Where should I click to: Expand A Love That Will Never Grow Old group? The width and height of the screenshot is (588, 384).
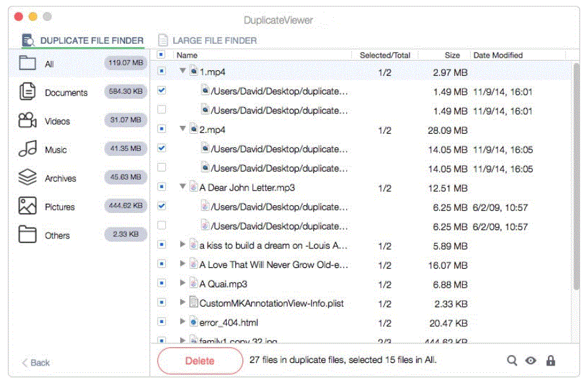click(183, 263)
